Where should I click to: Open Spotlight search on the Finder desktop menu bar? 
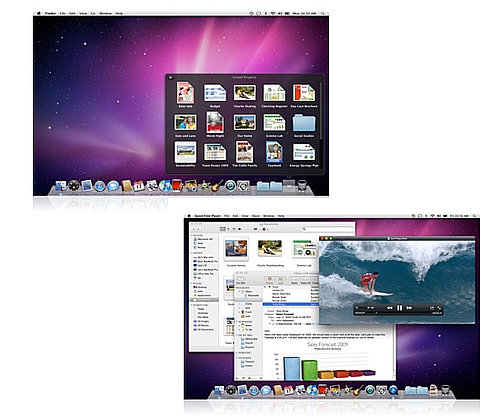[323, 13]
